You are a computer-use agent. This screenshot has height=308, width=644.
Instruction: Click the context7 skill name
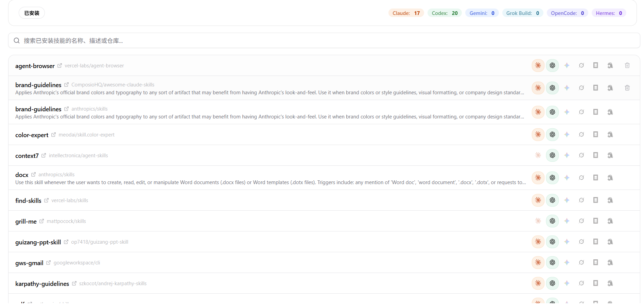click(27, 156)
